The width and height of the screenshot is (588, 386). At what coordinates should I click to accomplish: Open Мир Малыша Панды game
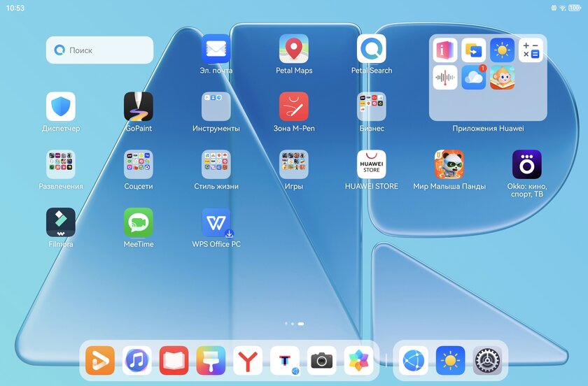coord(449,164)
